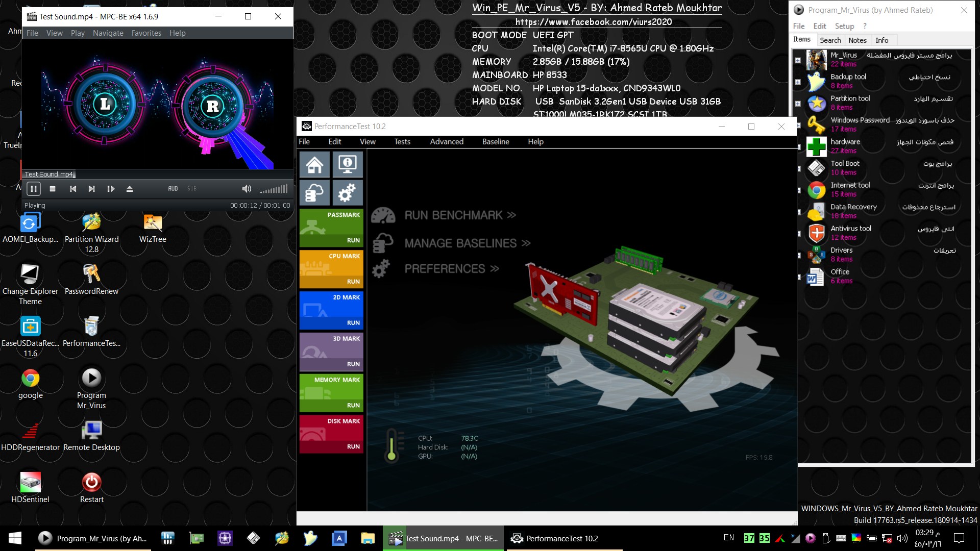This screenshot has height=551, width=980.
Task: Skip to next track in MPC-BE
Action: pyautogui.click(x=91, y=189)
